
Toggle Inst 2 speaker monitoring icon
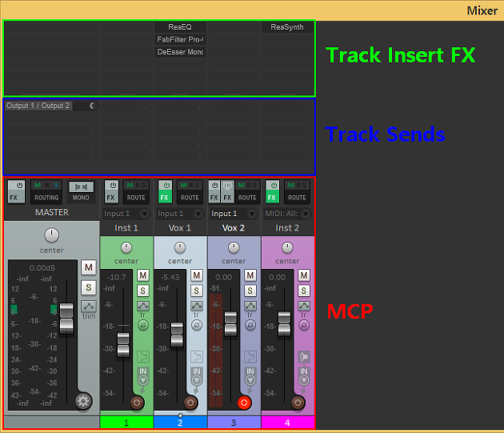click(304, 357)
